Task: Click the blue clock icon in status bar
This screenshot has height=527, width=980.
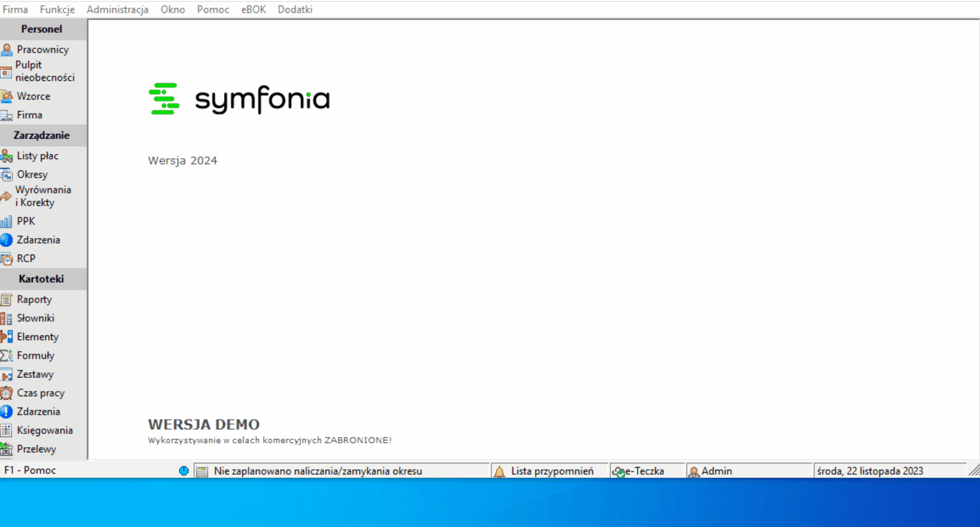Action: point(184,471)
